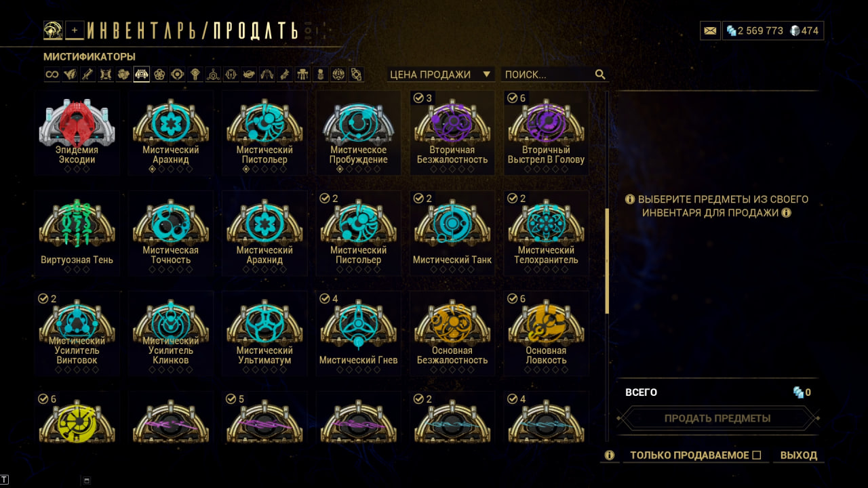Image resolution: width=868 pixels, height=488 pixels.
Task: Select the last category icon in filter row
Action: point(356,75)
